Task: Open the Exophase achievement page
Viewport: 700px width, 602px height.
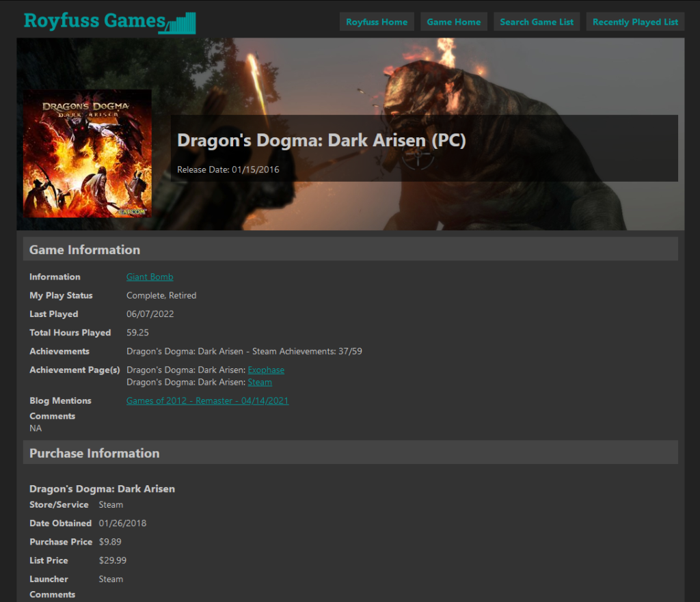Action: [266, 370]
